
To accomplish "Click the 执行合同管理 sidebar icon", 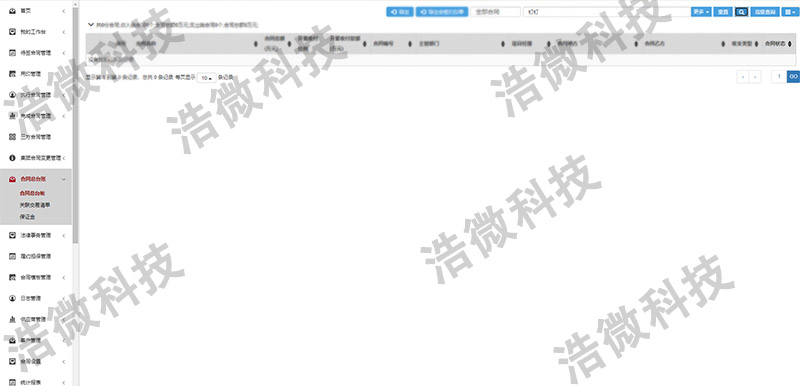I will coord(12,95).
